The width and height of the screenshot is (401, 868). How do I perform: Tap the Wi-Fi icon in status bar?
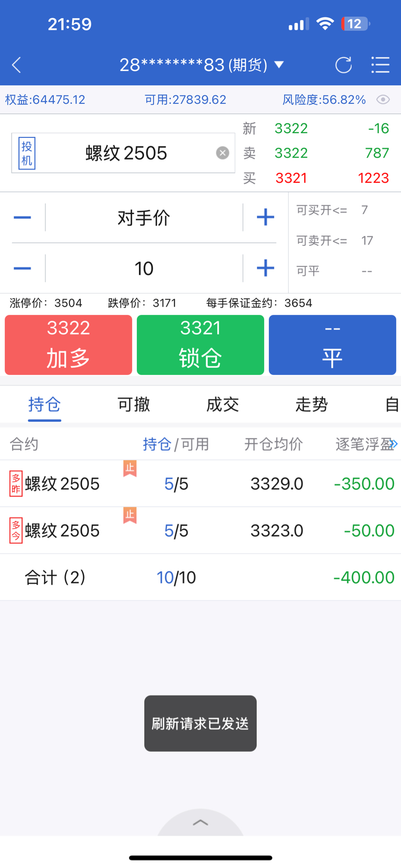point(325,24)
